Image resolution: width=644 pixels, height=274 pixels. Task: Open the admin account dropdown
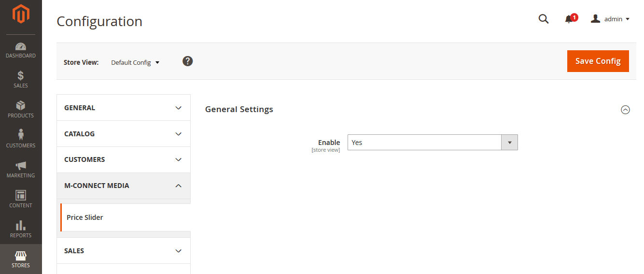[x=610, y=19]
